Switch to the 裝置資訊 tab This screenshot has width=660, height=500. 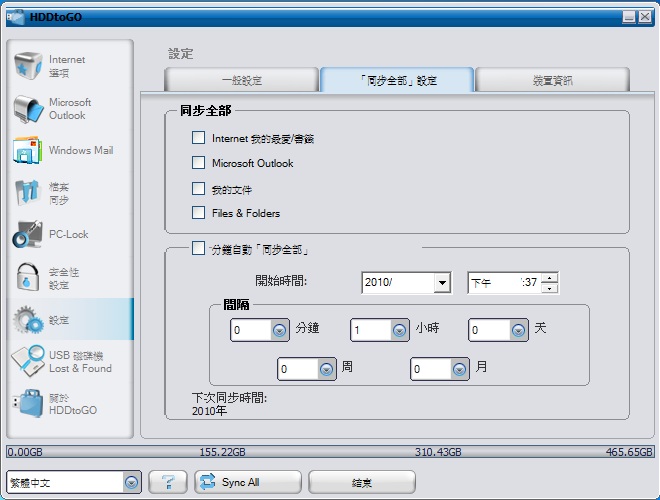[x=552, y=80]
